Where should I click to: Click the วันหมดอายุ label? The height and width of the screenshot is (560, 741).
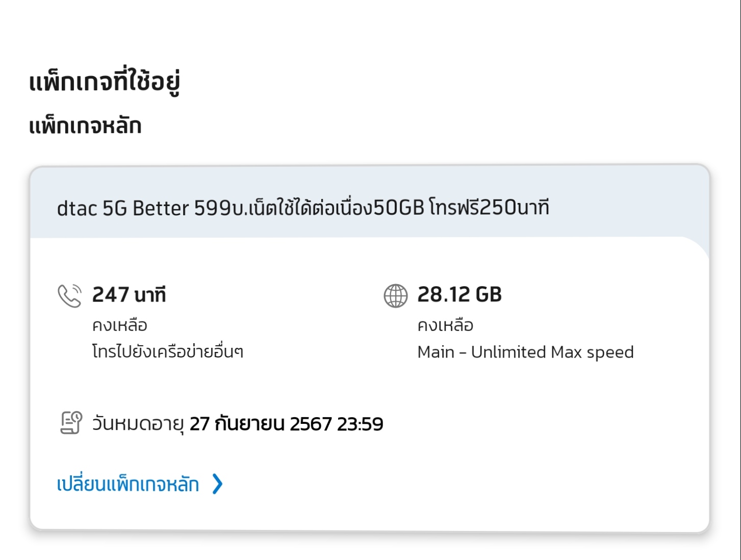tap(138, 424)
